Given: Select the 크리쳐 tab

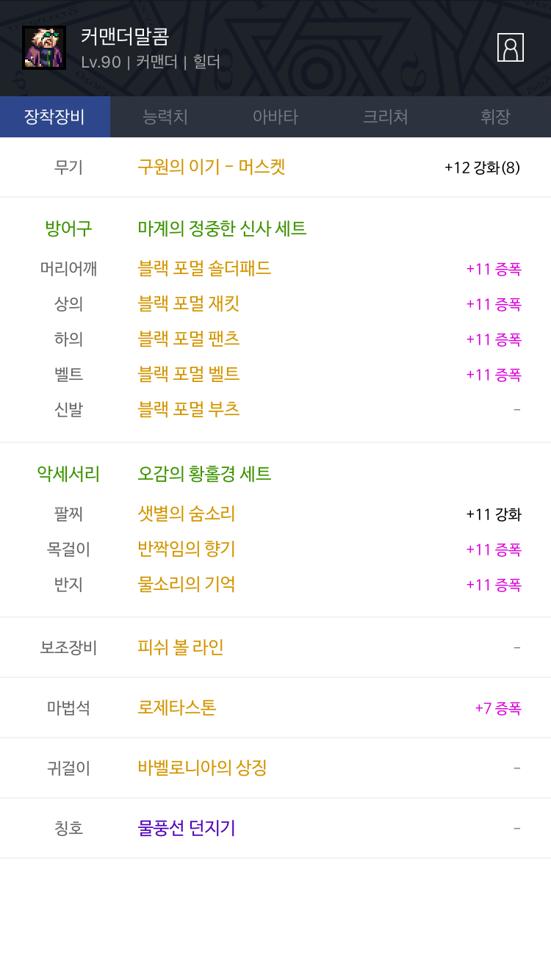Looking at the screenshot, I should point(386,117).
